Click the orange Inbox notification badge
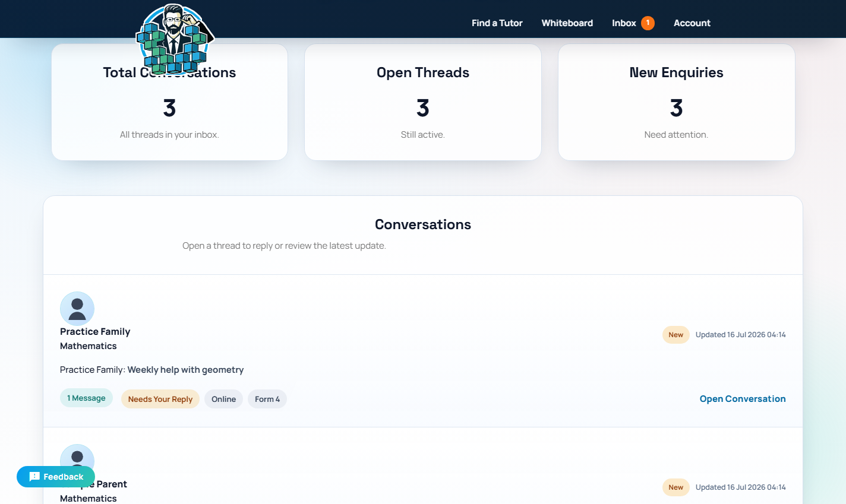Image resolution: width=846 pixels, height=504 pixels. point(648,23)
